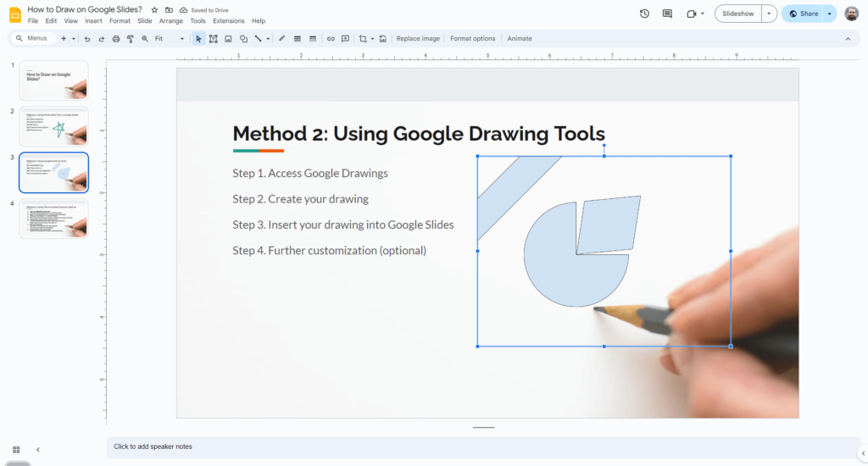
Task: Open the comments panel icon
Action: pyautogui.click(x=667, y=14)
